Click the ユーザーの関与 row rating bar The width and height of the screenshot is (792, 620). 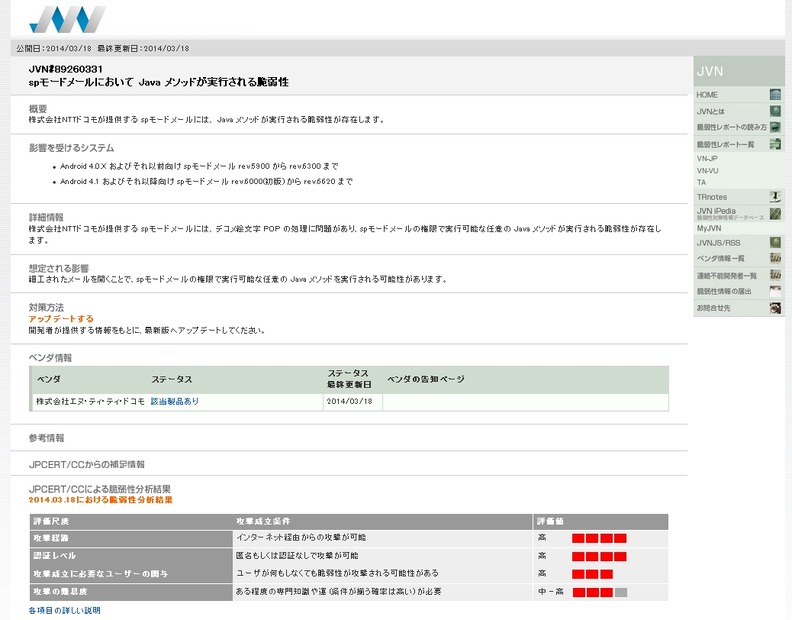592,574
